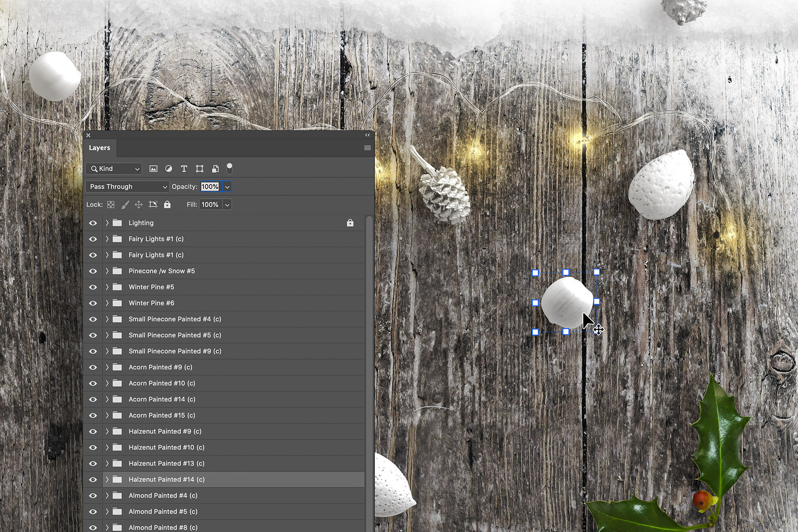Click the Fill percentage input field

210,205
